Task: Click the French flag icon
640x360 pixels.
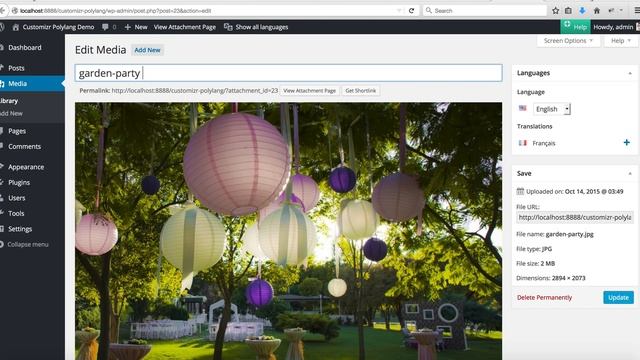Action: (x=522, y=143)
